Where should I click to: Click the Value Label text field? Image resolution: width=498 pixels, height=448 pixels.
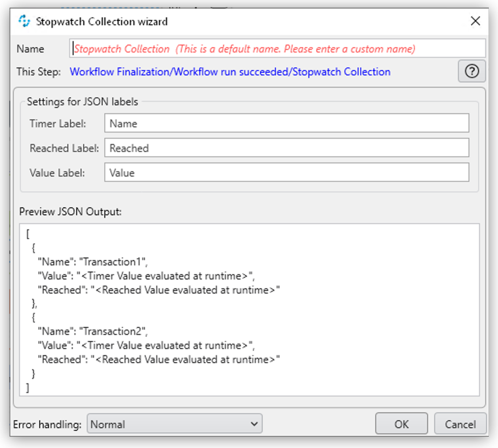pos(286,173)
